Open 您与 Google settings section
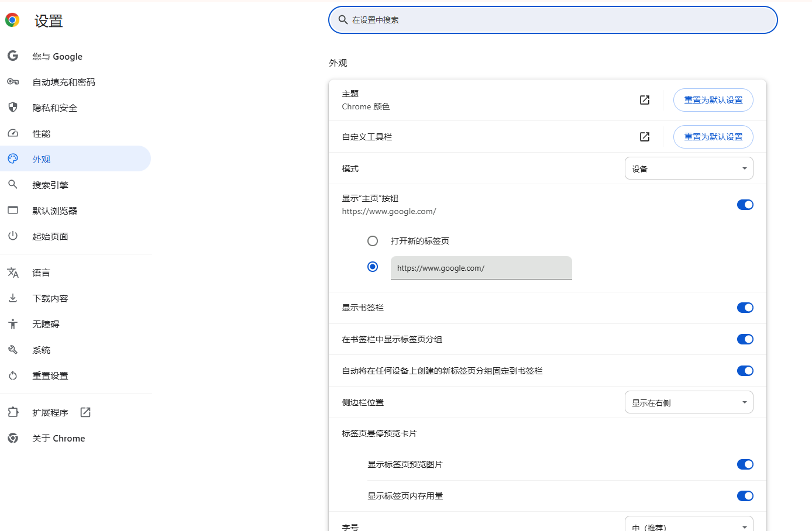812x531 pixels. [x=75, y=56]
